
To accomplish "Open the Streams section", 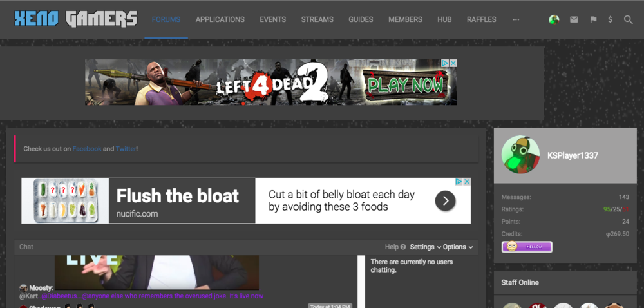I will coord(317,19).
